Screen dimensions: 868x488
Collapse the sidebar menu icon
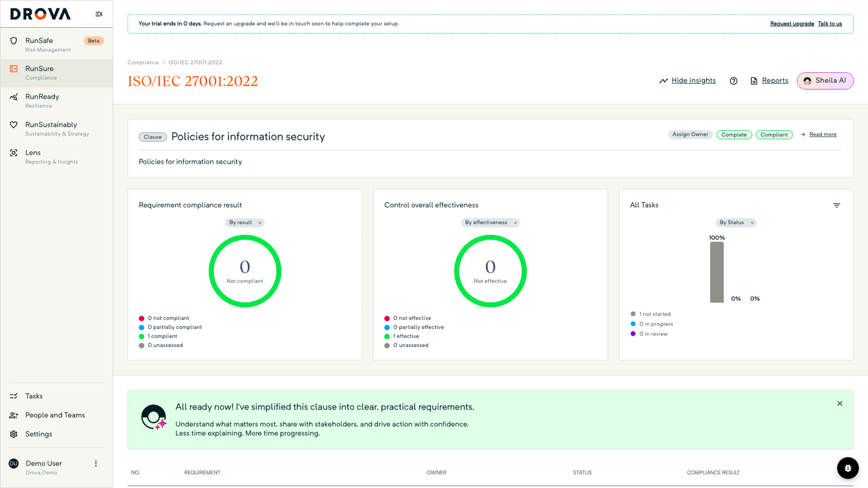[x=99, y=14]
